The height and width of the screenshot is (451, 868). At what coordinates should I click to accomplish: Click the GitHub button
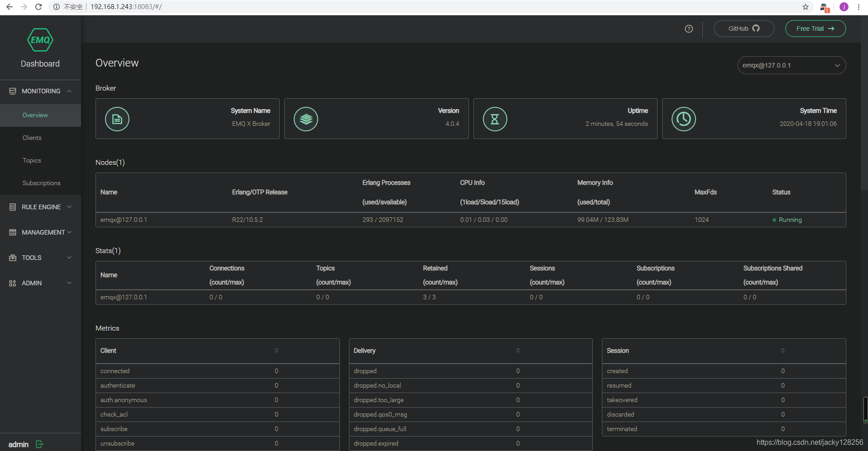click(744, 29)
